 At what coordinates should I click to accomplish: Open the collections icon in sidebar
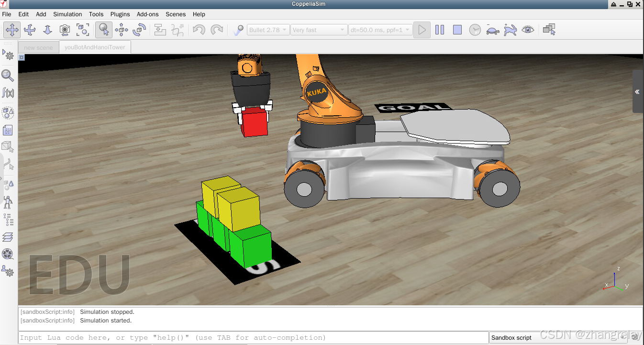[x=8, y=113]
